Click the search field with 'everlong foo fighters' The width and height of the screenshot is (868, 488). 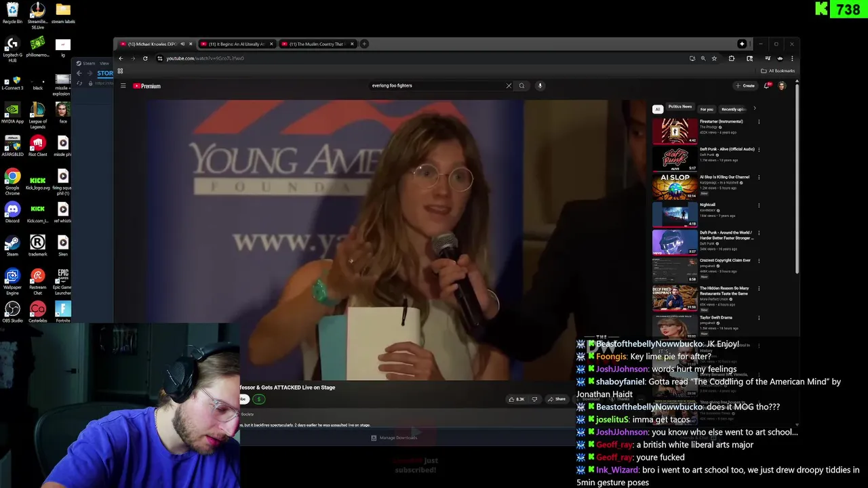pos(437,85)
